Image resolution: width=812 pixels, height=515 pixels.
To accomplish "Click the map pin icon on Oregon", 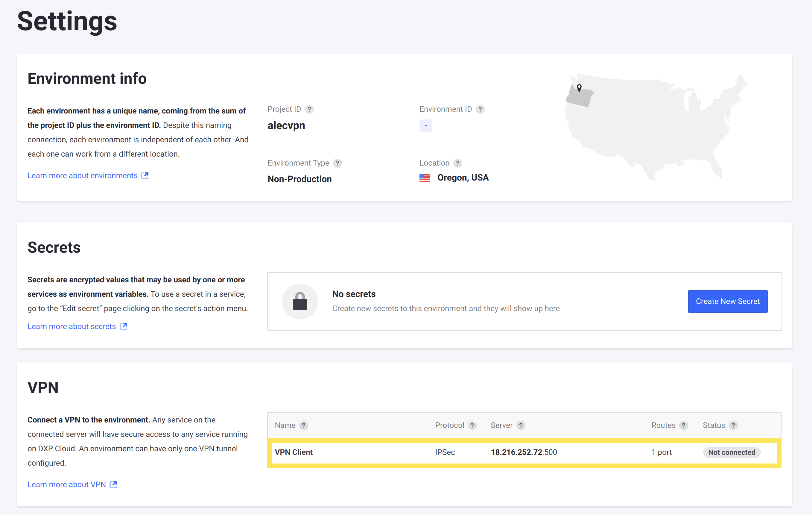I will tap(580, 88).
